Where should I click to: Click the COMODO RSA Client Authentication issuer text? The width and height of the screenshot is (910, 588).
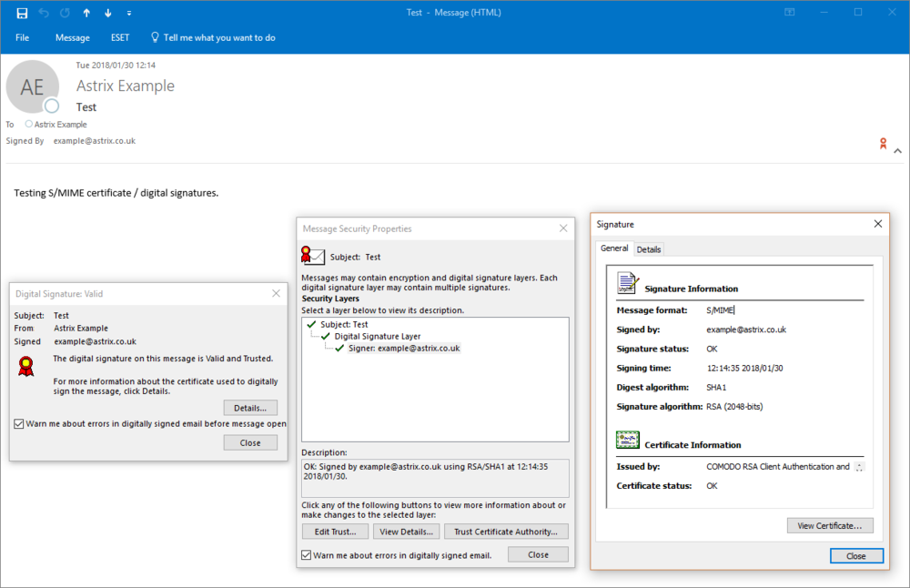[x=778, y=467]
